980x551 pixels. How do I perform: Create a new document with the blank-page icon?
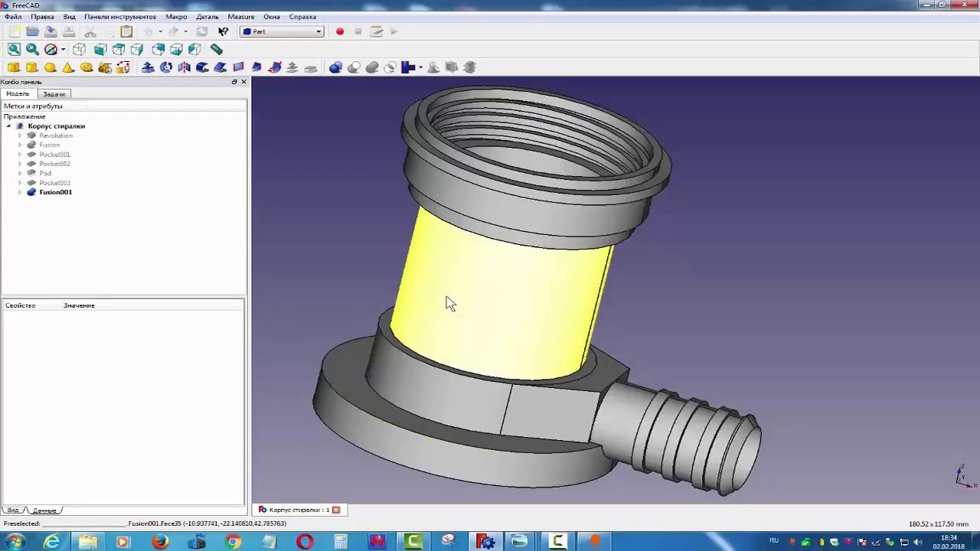15,31
